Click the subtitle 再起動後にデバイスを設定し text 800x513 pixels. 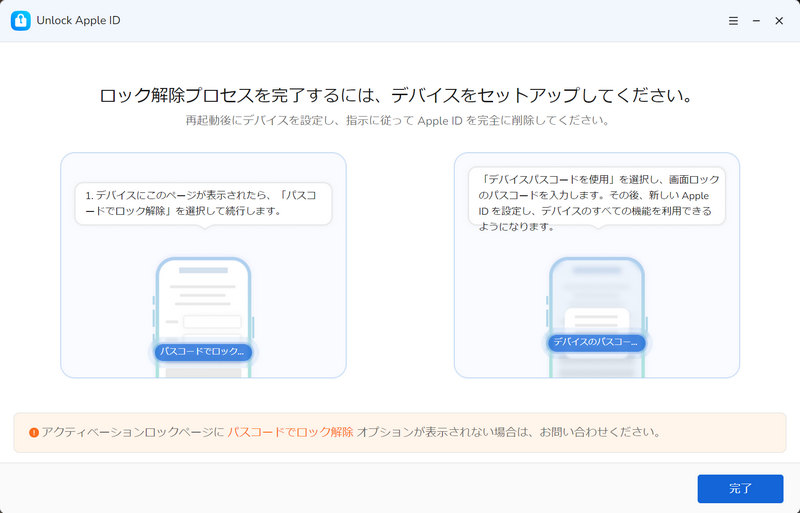[x=397, y=121]
